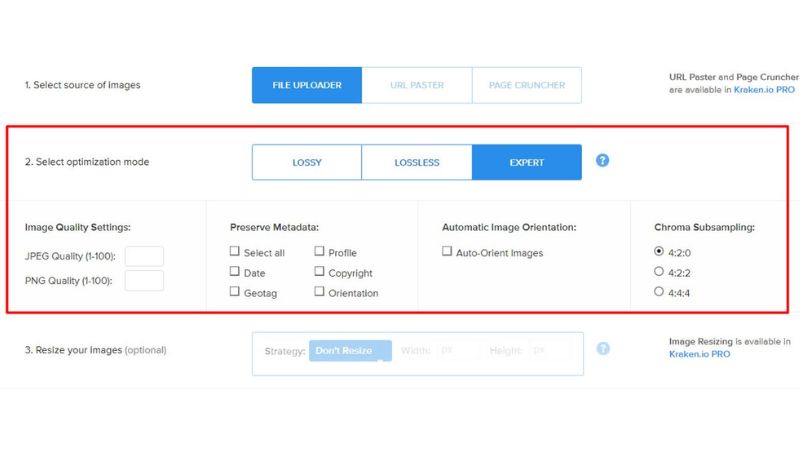Screen dimensions: 800x450
Task: Choose Lossy optimization mode
Action: pyautogui.click(x=307, y=162)
